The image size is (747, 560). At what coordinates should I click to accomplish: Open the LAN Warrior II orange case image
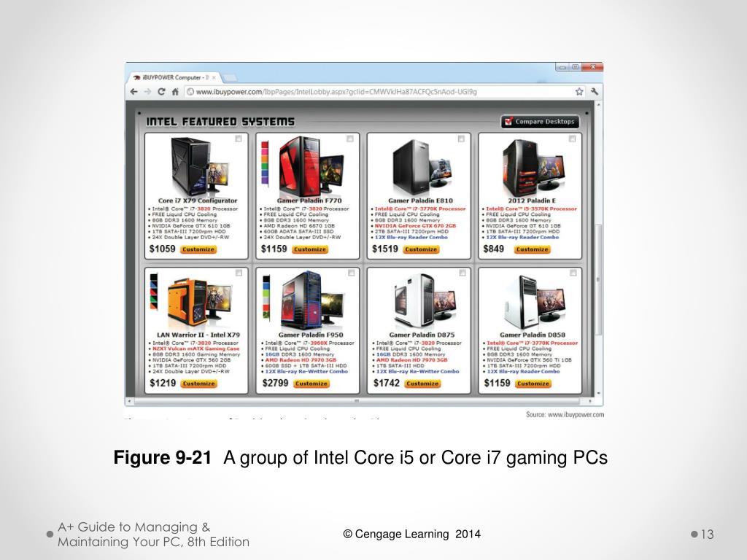coord(200,301)
